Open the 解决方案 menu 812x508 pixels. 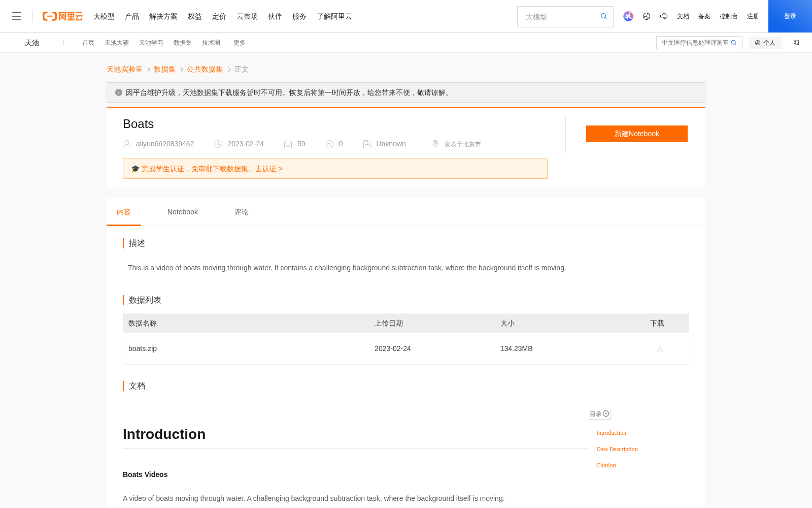[163, 16]
